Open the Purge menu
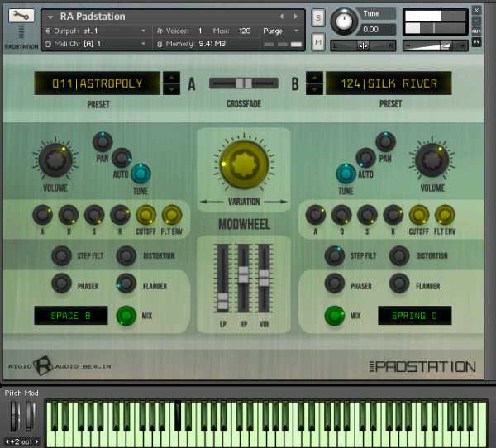The height and width of the screenshot is (448, 496). 280,31
